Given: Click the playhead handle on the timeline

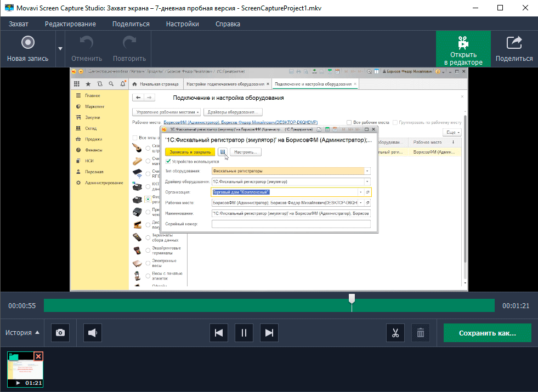Looking at the screenshot, I should (x=352, y=298).
